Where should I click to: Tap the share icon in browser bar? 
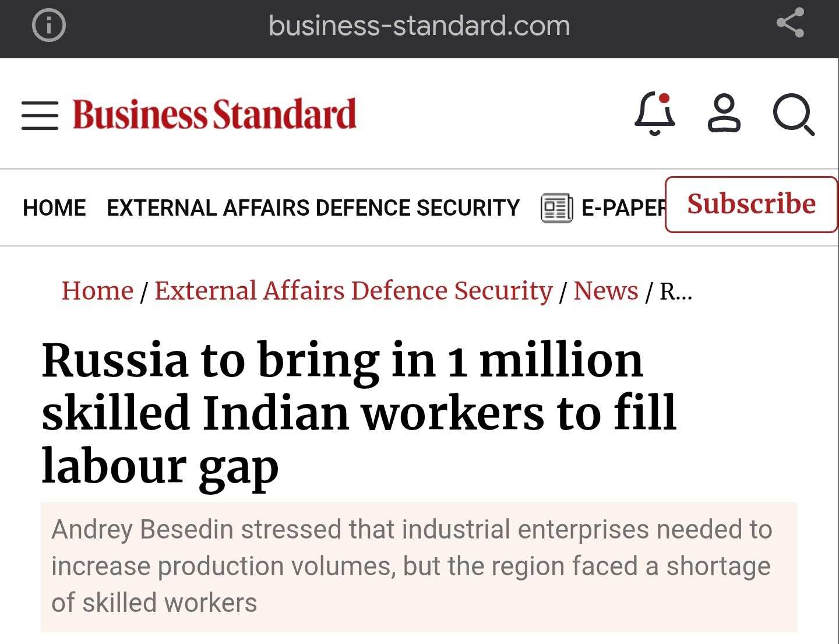791,23
